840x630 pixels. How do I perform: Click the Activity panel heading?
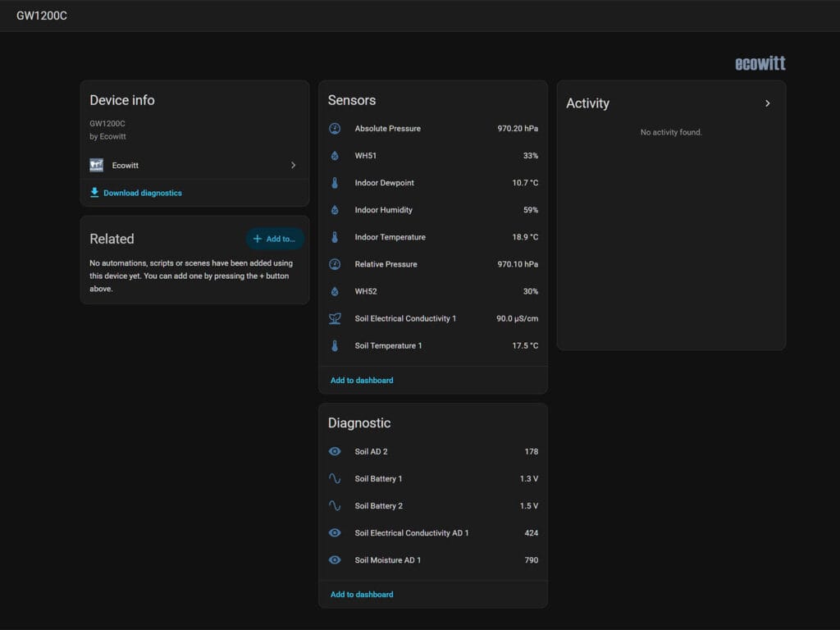[587, 103]
